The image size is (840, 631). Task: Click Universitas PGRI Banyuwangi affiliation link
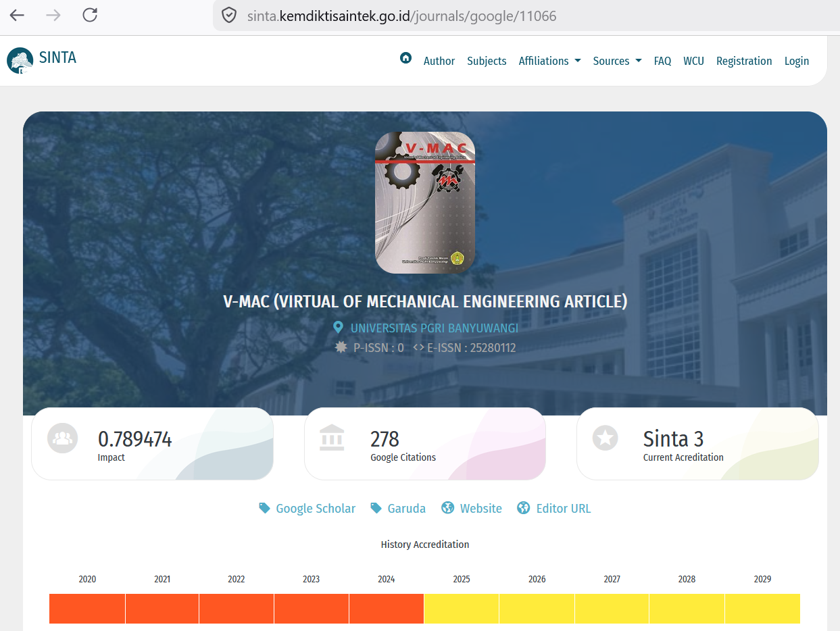coord(434,328)
